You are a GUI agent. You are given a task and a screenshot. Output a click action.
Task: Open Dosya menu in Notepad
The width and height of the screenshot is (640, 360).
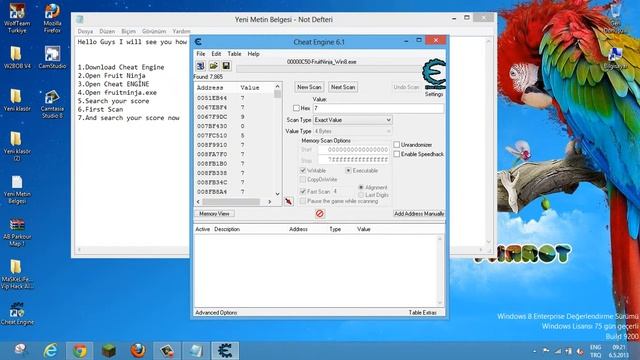pos(85,31)
